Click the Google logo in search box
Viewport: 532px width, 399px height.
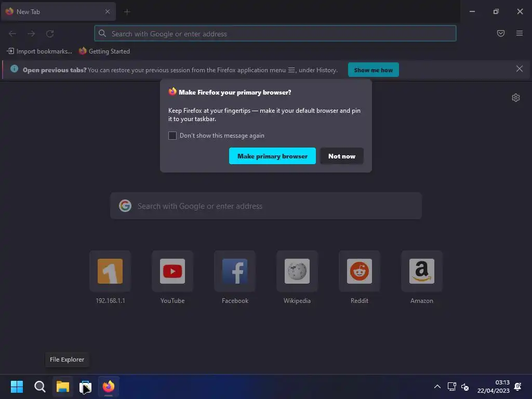coord(125,206)
